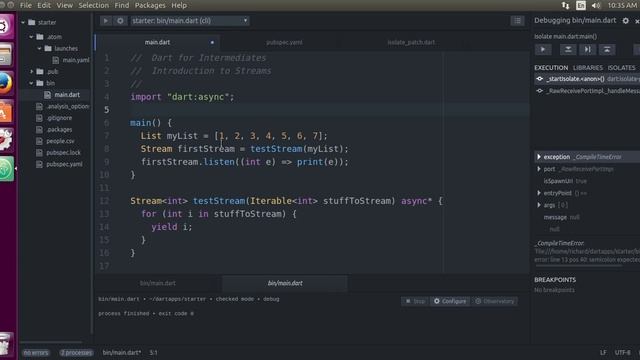
Task: Click the UTF-8 encoding indicator
Action: click(x=622, y=353)
